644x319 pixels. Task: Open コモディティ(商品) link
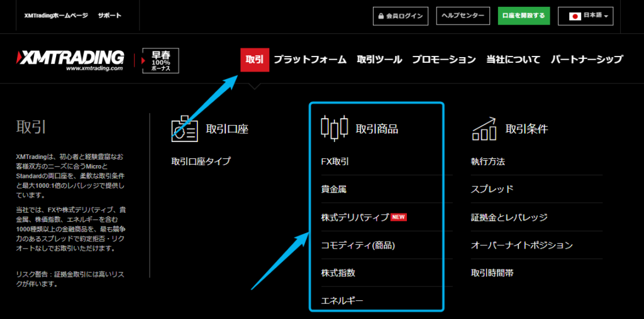point(358,245)
